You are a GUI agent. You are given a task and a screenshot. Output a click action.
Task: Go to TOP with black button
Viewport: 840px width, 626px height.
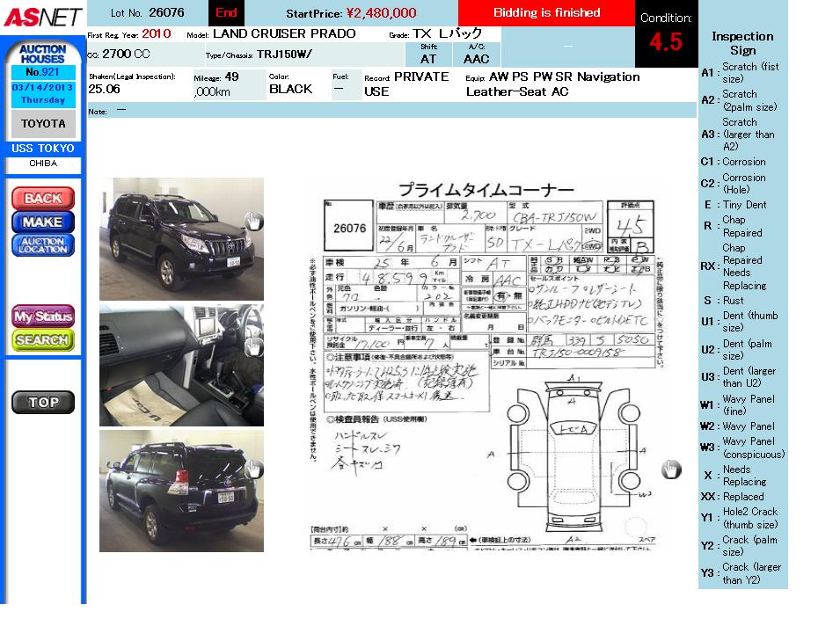[43, 403]
